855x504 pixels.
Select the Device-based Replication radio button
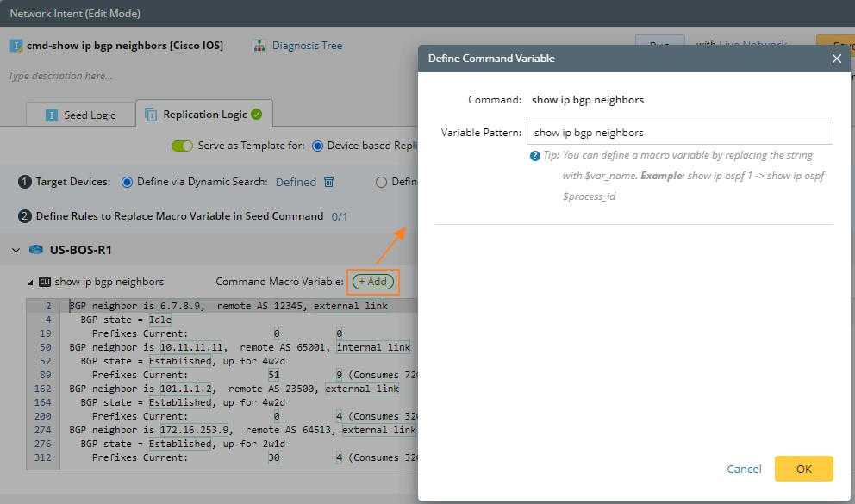[x=317, y=146]
